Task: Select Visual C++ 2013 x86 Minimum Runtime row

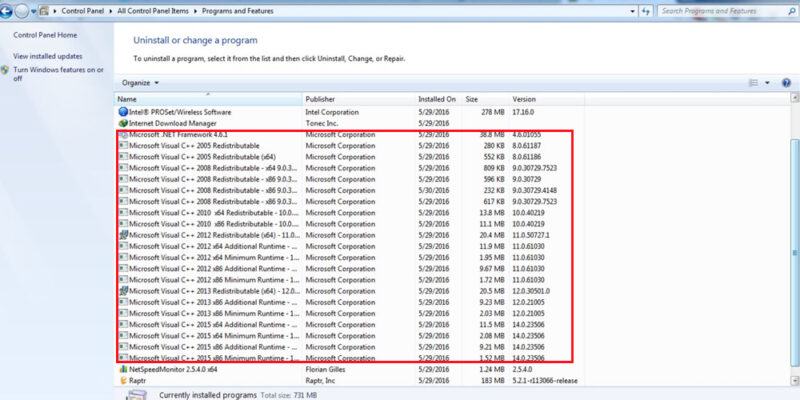Action: tap(349, 313)
